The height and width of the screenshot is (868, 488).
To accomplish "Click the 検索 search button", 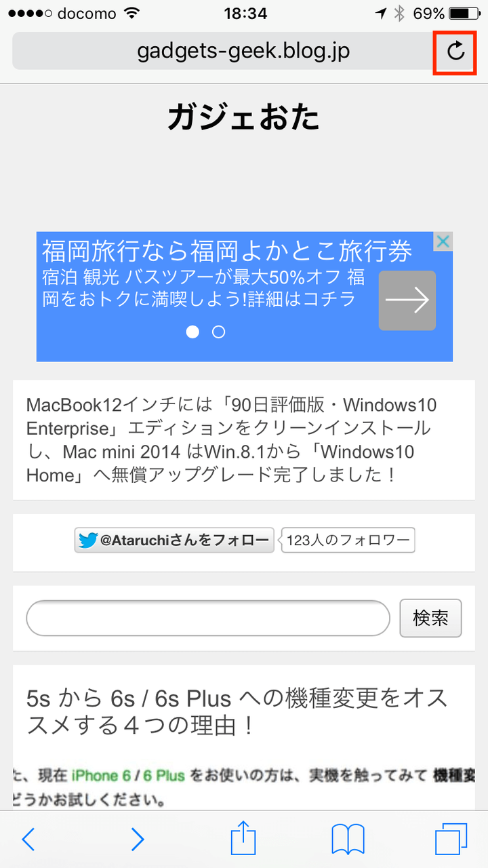I will pyautogui.click(x=431, y=618).
